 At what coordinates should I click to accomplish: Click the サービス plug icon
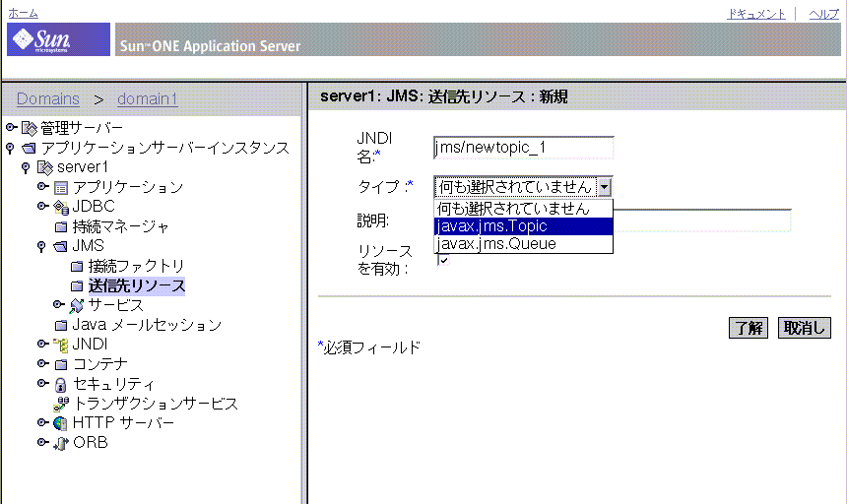coord(77,305)
